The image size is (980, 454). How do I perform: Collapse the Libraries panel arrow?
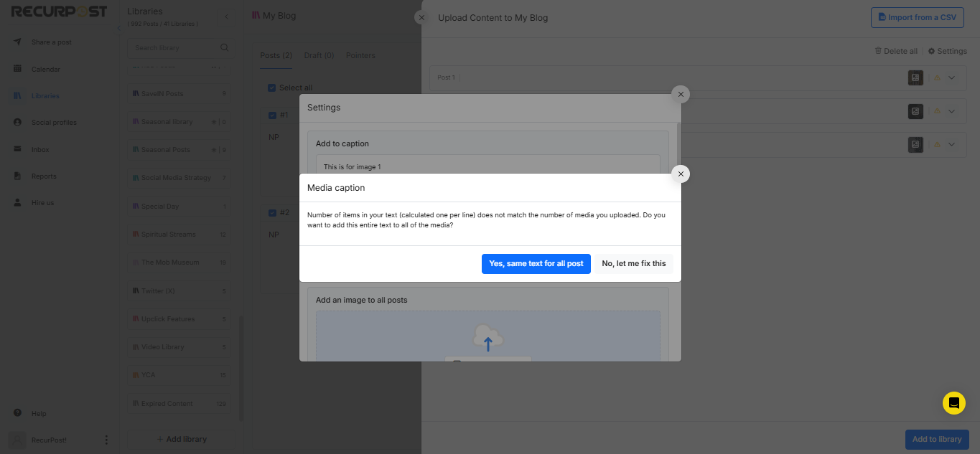(227, 16)
